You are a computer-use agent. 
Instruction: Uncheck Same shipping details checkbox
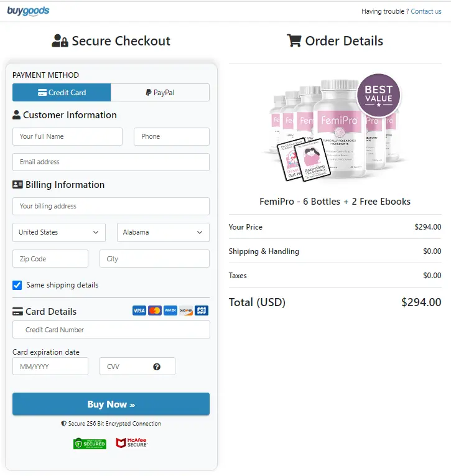click(17, 285)
